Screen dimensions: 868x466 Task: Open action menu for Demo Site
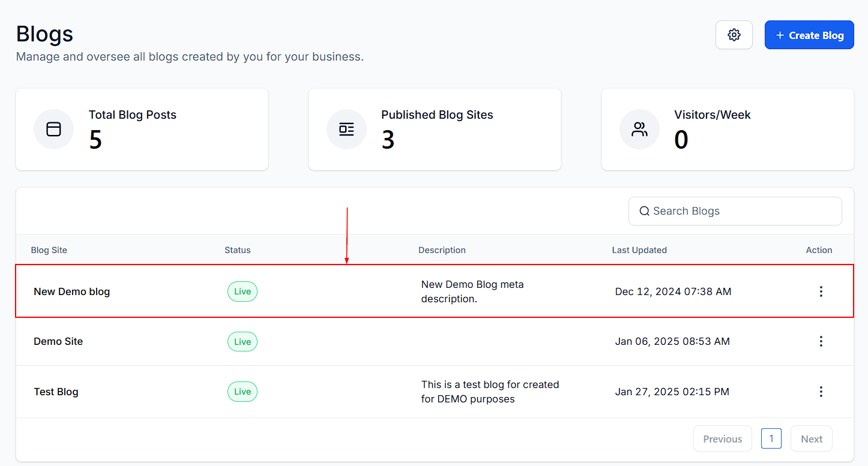pos(821,341)
